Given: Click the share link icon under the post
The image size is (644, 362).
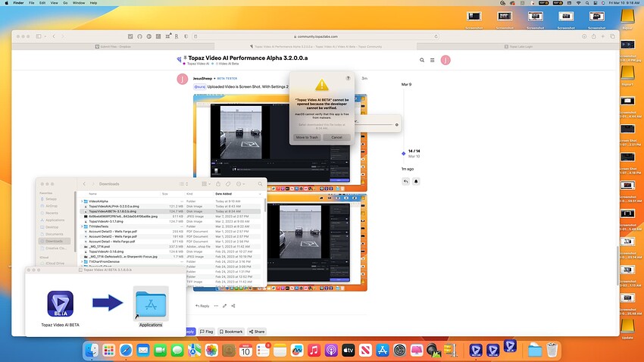Looking at the screenshot, I should [233, 306].
